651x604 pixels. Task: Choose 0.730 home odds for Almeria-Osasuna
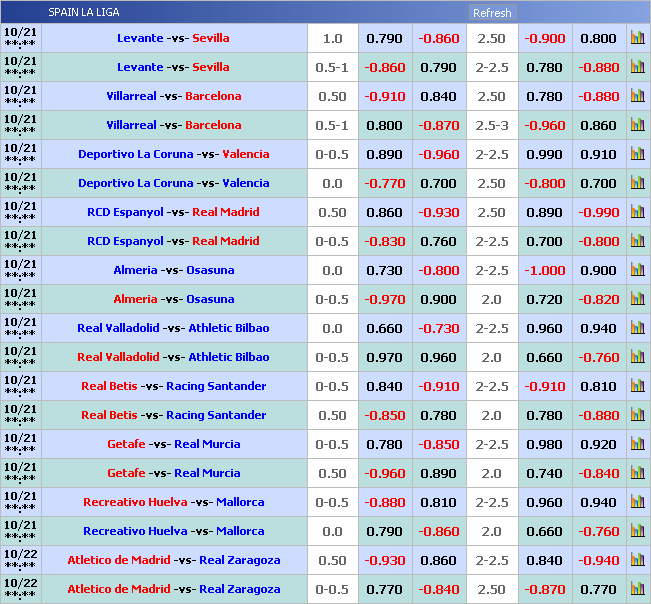click(385, 271)
